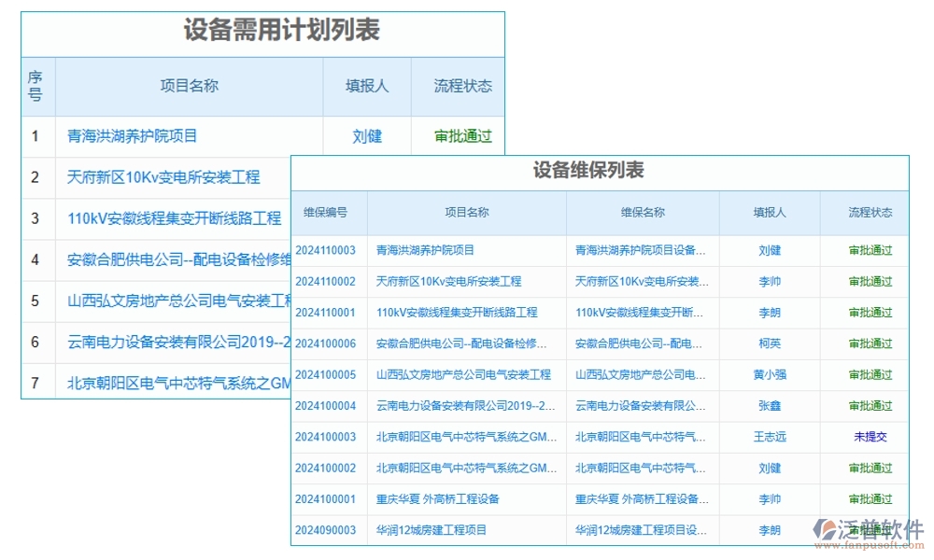The width and height of the screenshot is (934, 560).
Task: Click the 序号 column header in plan list
Action: click(x=35, y=86)
